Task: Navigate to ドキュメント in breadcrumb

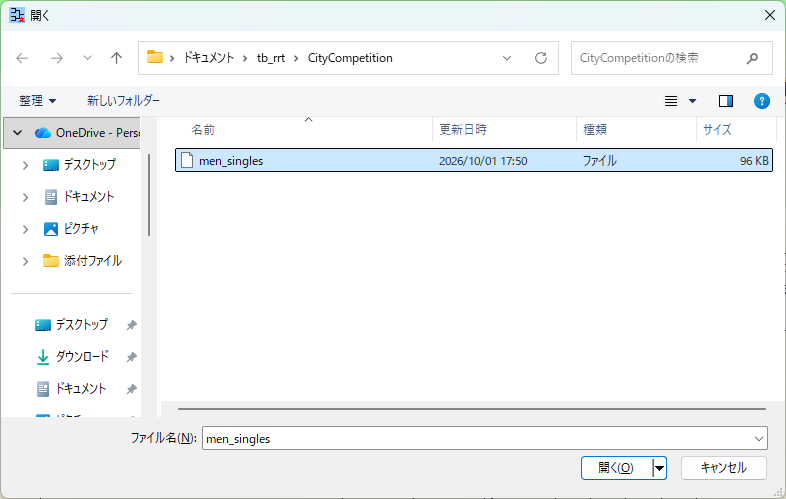Action: coord(209,58)
